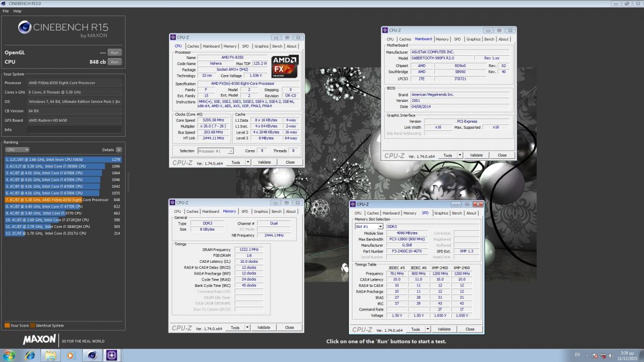Open SPD tab in the CPU-Z Mainboard window
The image size is (644, 362).
457,39
